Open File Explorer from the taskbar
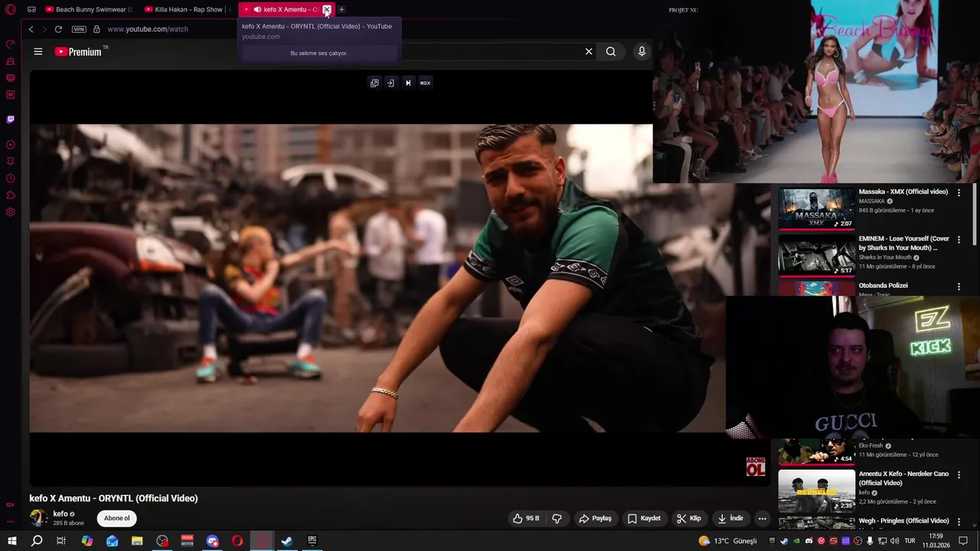Screen dimensions: 980x551 click(137, 541)
